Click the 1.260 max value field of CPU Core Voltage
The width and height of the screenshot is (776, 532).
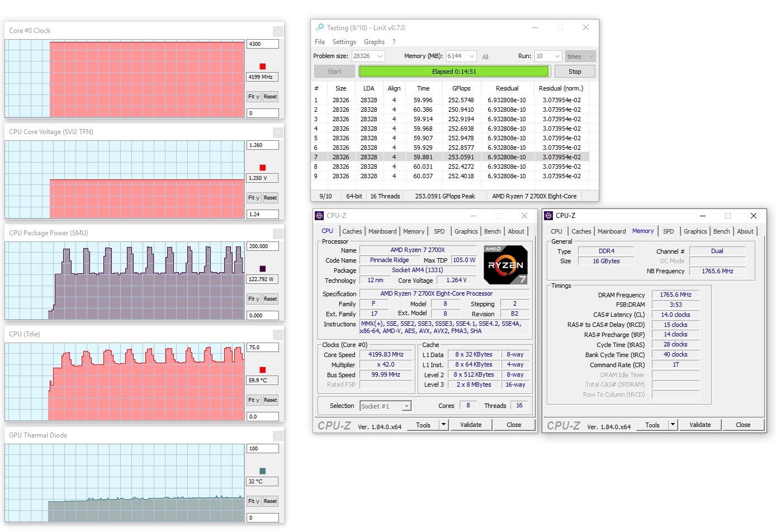pos(263,145)
